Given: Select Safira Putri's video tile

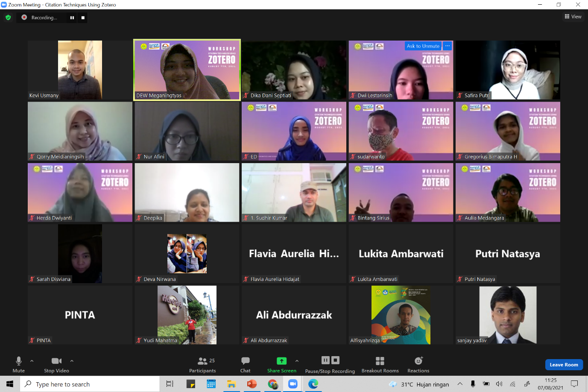Looking at the screenshot, I should (x=508, y=70).
